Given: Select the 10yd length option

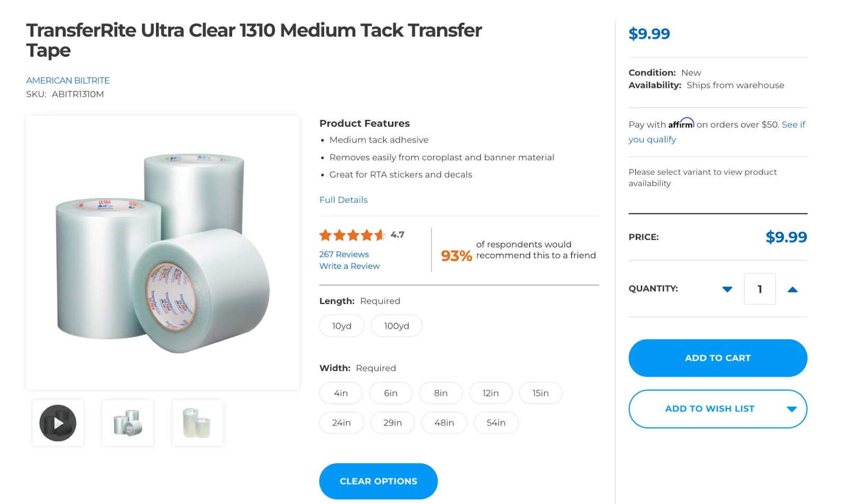Looking at the screenshot, I should coord(341,325).
